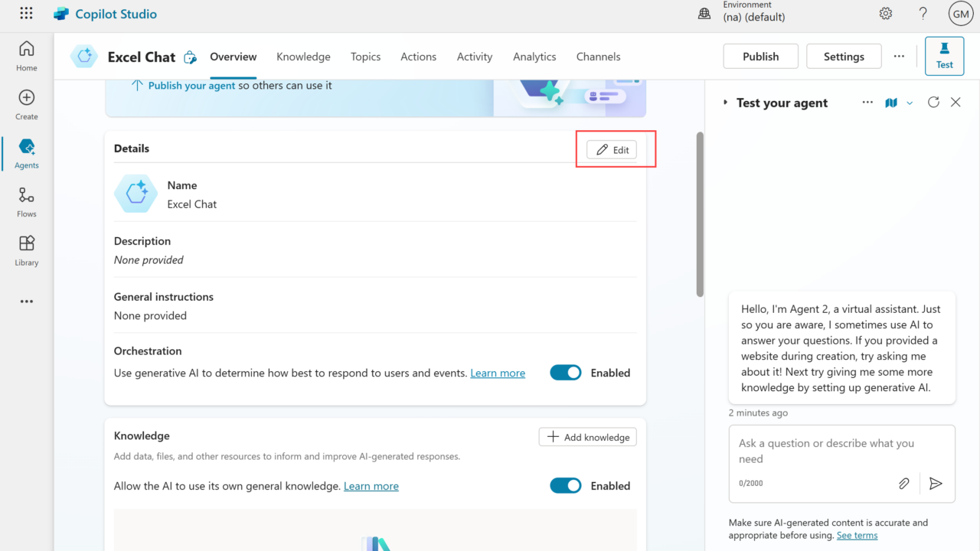Viewport: 980px width, 551px height.
Task: Open Agents in the sidebar
Action: click(x=27, y=154)
